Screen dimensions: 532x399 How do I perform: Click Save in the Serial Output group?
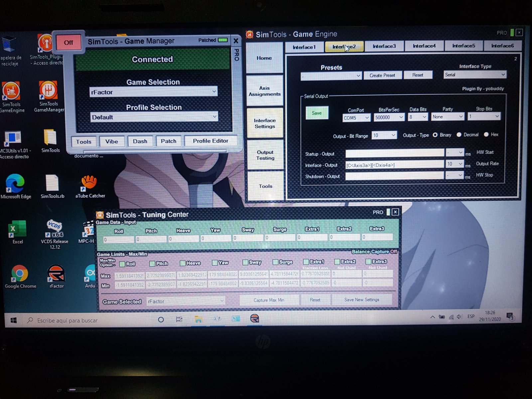(317, 113)
